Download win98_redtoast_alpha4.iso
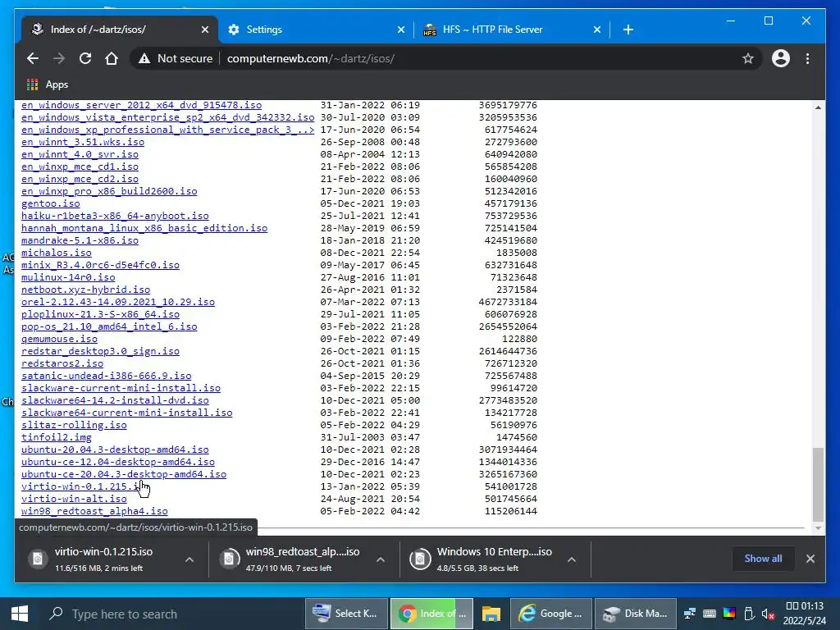Screen dimensions: 840x630 click(94, 512)
